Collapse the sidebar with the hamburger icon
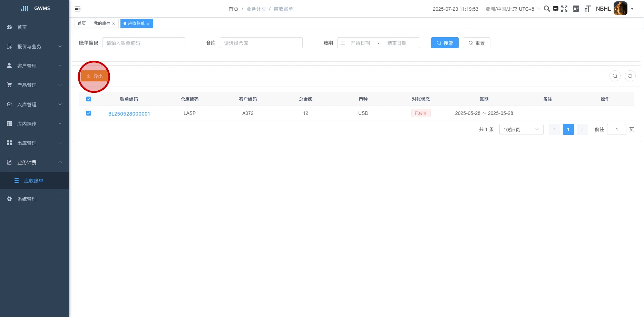The image size is (644, 317). tap(78, 9)
